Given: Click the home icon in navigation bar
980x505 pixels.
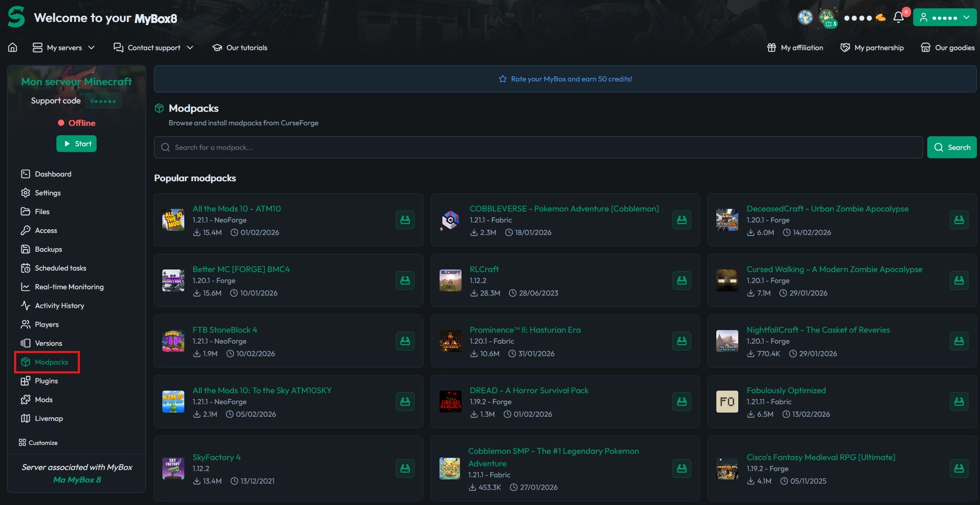Looking at the screenshot, I should coord(13,48).
